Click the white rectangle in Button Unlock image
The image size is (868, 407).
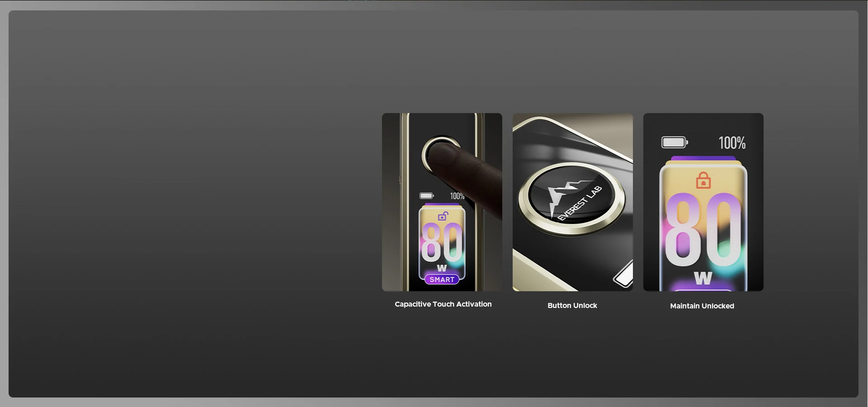click(624, 274)
